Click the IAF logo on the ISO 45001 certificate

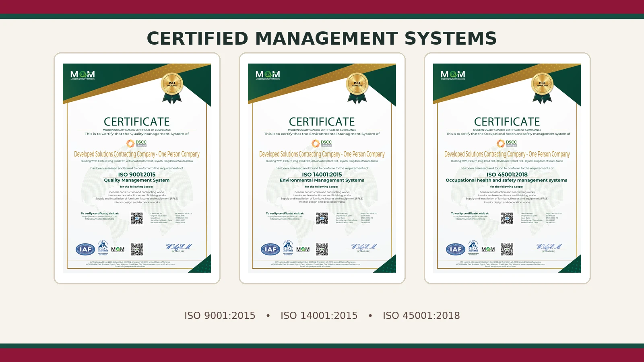[456, 249]
